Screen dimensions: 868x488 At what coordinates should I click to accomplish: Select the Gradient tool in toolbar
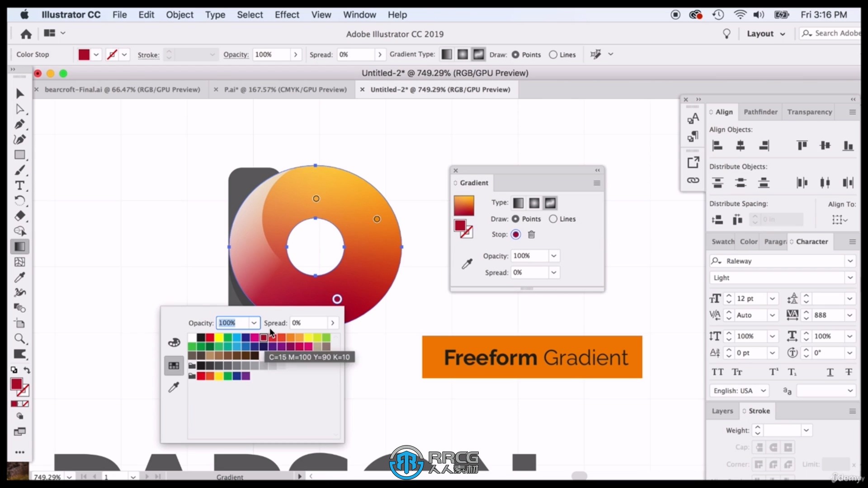pyautogui.click(x=19, y=247)
